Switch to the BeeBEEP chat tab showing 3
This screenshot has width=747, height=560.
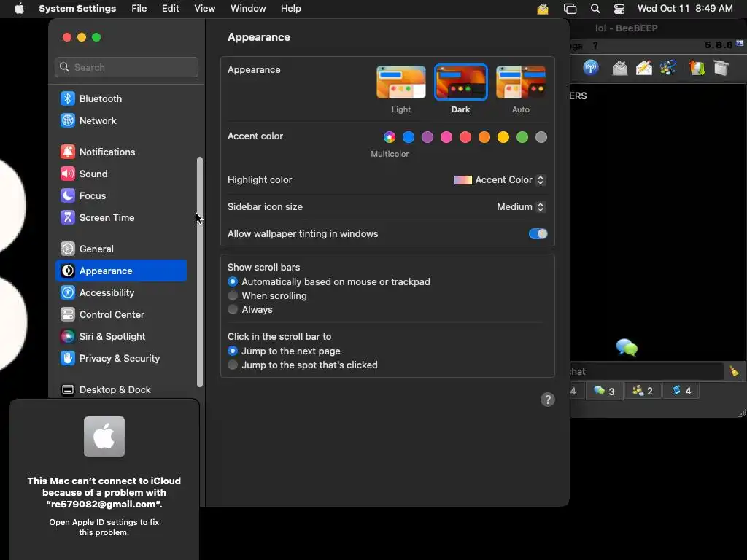604,391
